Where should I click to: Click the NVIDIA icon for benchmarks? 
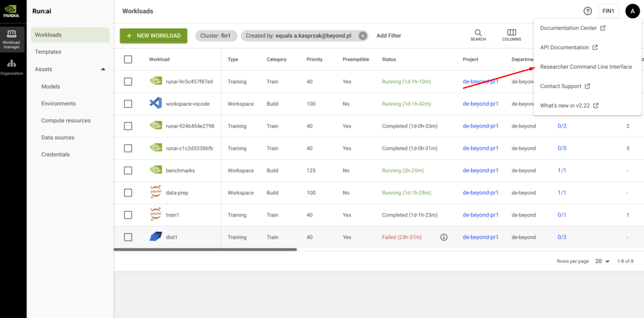point(156,170)
